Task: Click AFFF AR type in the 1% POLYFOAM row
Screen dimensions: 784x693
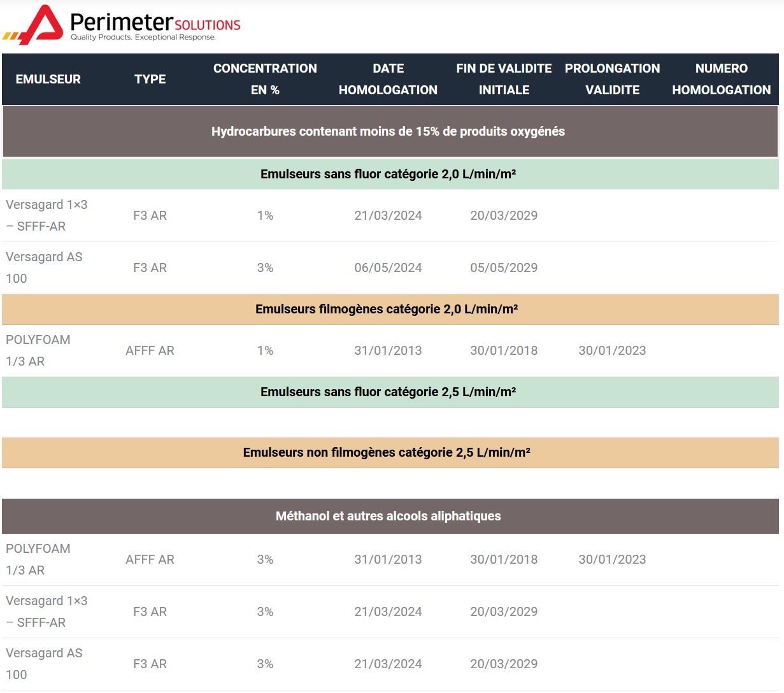Action: pos(150,350)
